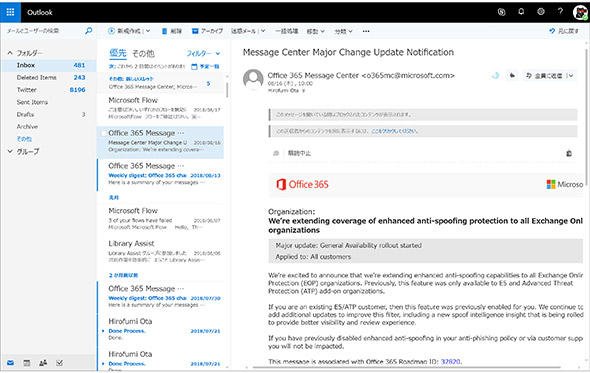Open Calendar module icon at bottom left

click(x=27, y=363)
